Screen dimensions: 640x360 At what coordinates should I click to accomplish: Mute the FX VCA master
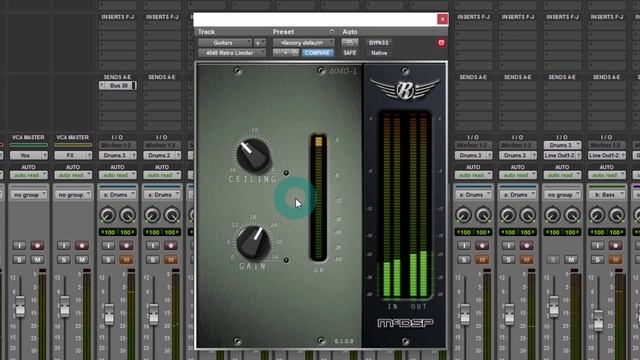pos(82,260)
